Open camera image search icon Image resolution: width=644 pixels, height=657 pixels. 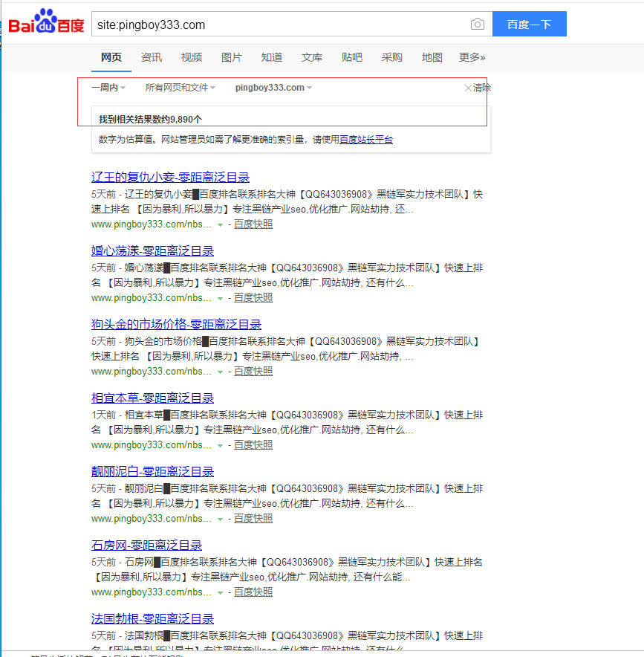point(477,25)
